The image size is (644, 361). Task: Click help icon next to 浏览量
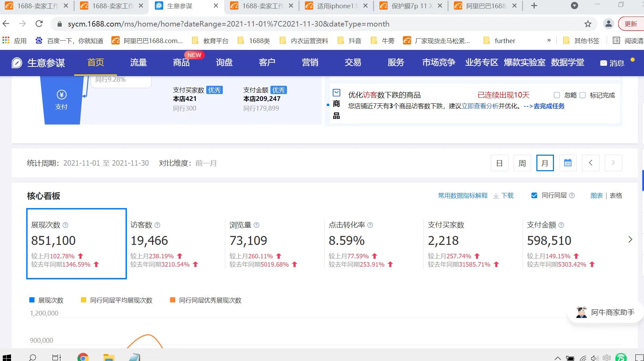click(x=256, y=225)
